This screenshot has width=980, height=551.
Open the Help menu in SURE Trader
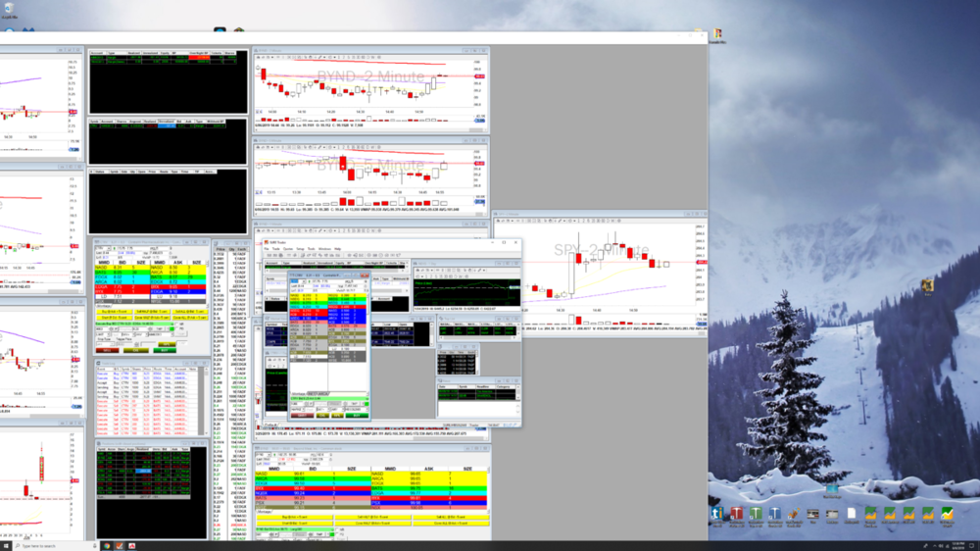click(338, 249)
